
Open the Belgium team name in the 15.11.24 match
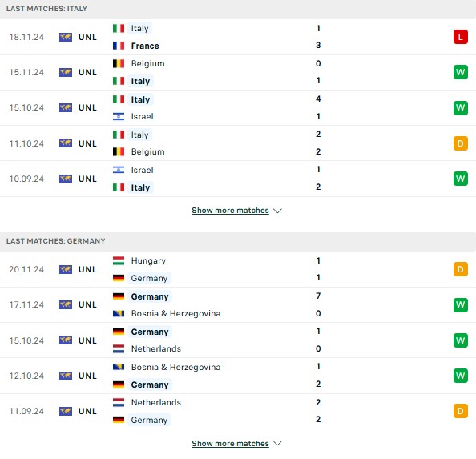coord(147,64)
